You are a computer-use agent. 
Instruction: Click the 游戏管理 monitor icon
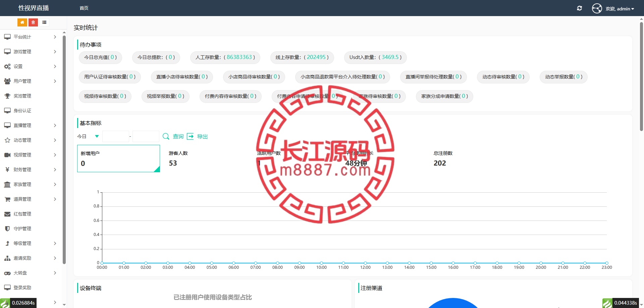coord(7,52)
